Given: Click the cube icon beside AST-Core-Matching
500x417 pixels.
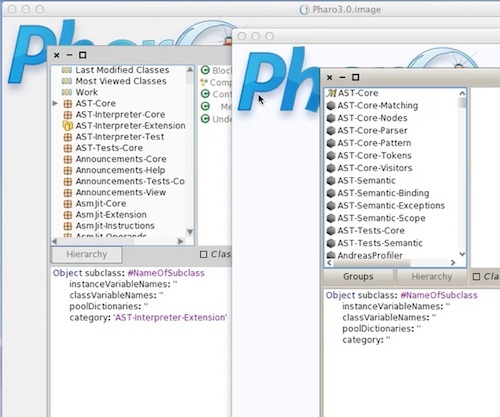Looking at the screenshot, I should pos(331,106).
